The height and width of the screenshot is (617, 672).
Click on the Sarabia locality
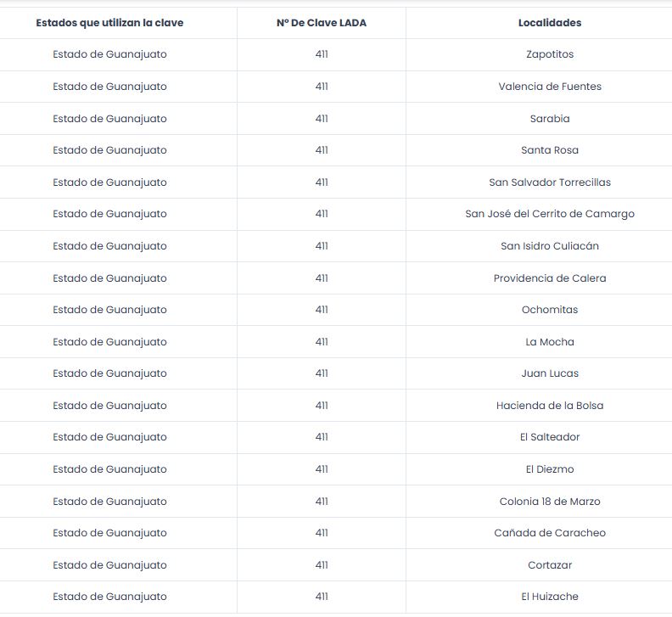pos(550,119)
